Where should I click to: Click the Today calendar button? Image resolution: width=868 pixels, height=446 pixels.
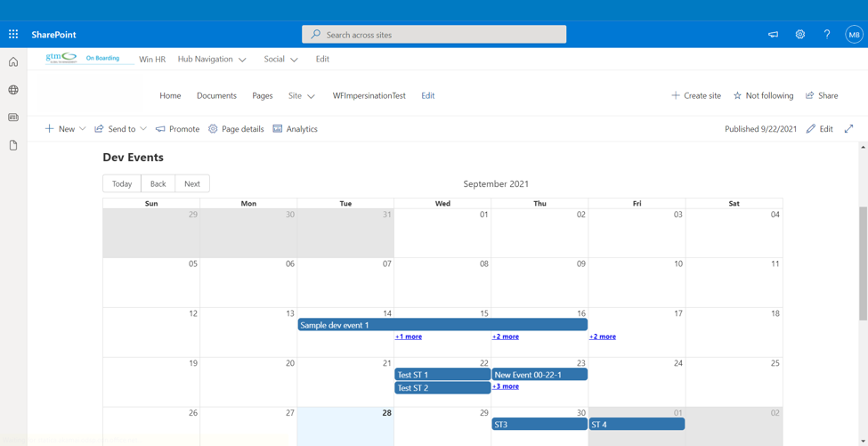pyautogui.click(x=122, y=184)
